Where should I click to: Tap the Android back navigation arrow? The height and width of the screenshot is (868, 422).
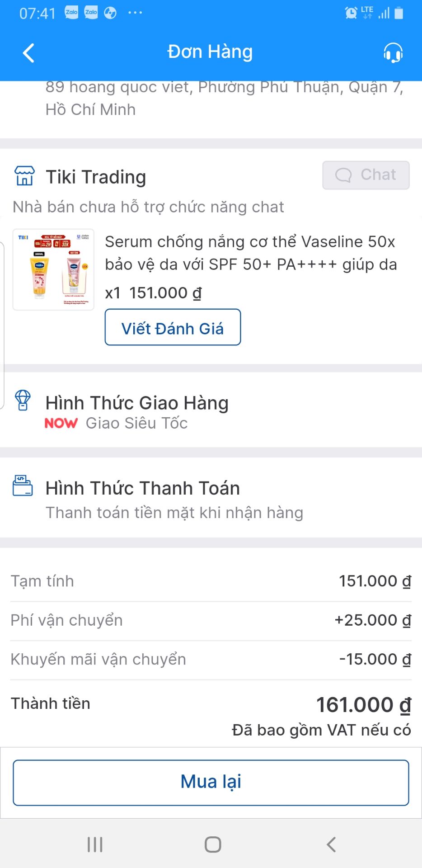[x=330, y=844]
